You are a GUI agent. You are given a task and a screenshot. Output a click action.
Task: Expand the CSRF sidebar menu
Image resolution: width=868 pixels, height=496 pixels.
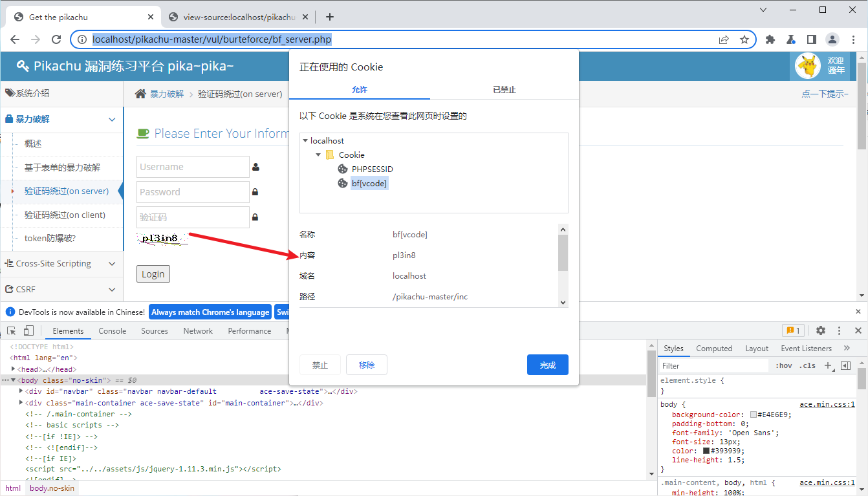point(61,289)
